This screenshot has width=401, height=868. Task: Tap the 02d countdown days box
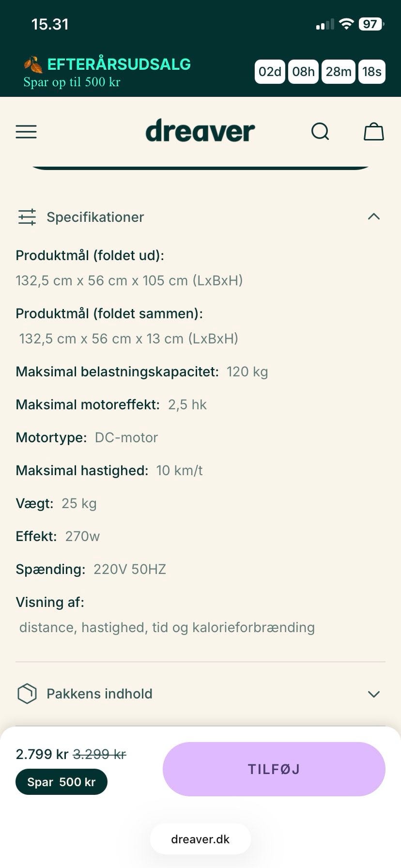270,72
